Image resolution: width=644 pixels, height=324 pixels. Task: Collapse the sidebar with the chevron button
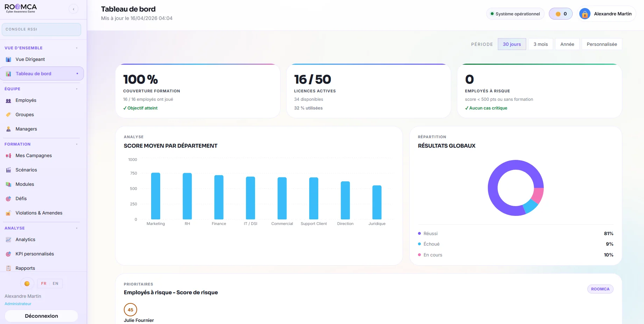(x=73, y=9)
